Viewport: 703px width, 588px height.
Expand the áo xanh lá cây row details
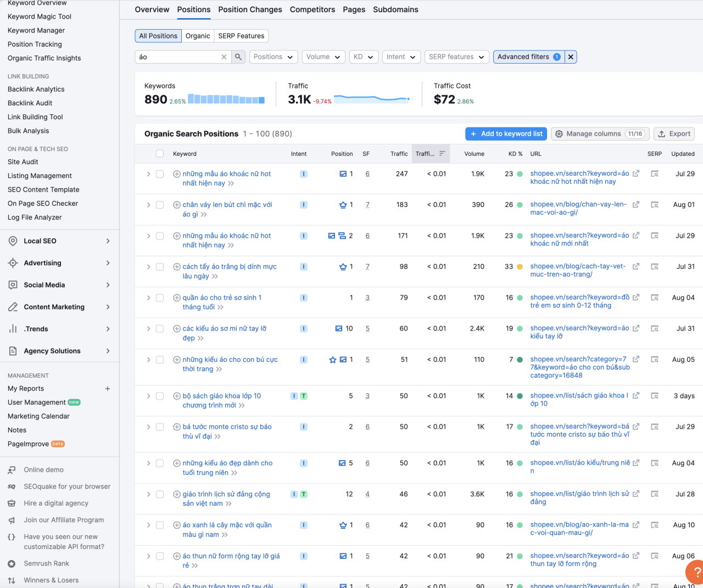click(148, 525)
